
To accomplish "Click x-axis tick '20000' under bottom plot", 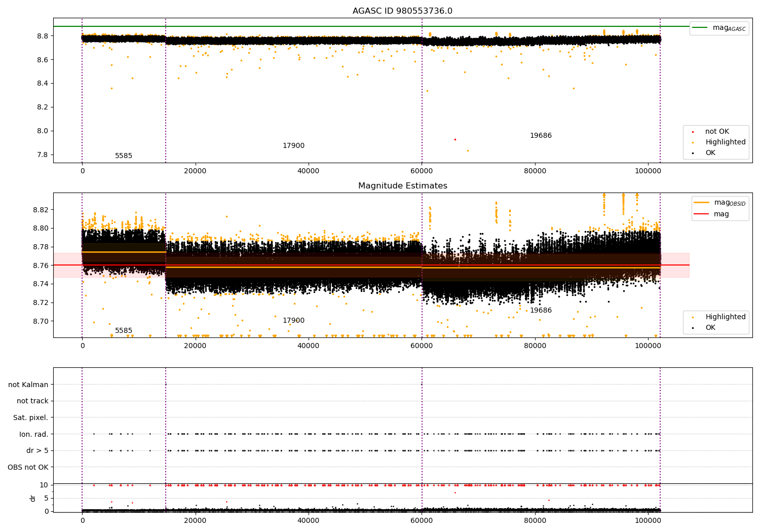I will (x=195, y=521).
